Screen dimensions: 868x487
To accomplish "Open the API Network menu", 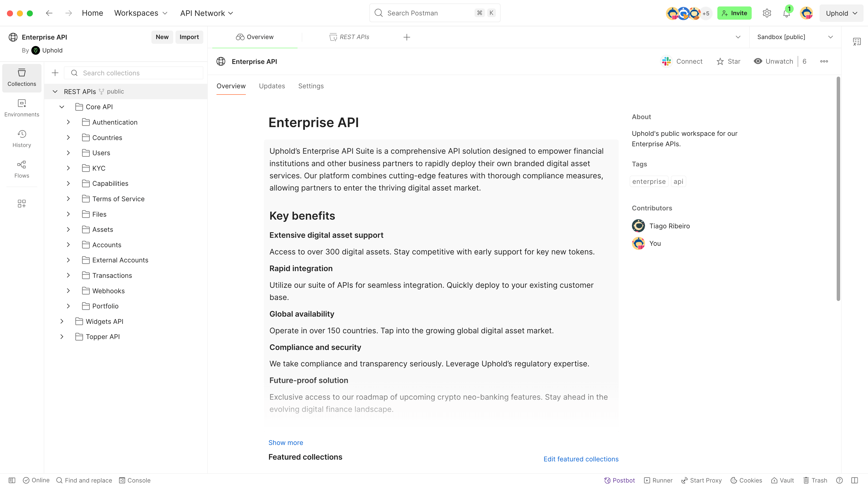I will click(x=206, y=13).
